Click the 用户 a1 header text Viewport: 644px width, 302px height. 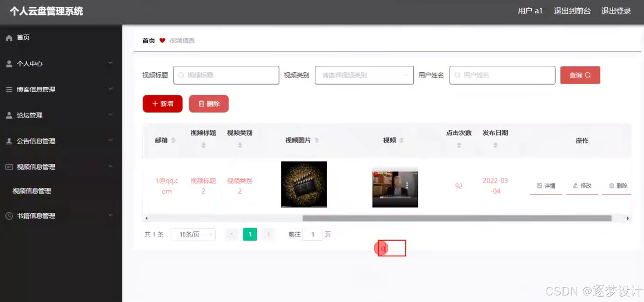(x=530, y=11)
